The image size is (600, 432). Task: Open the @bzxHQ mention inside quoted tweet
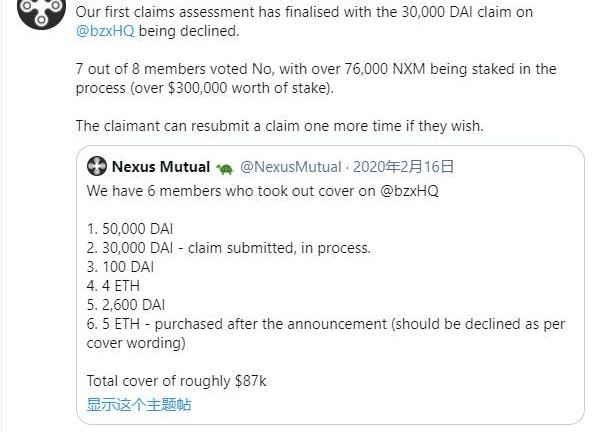pos(408,189)
